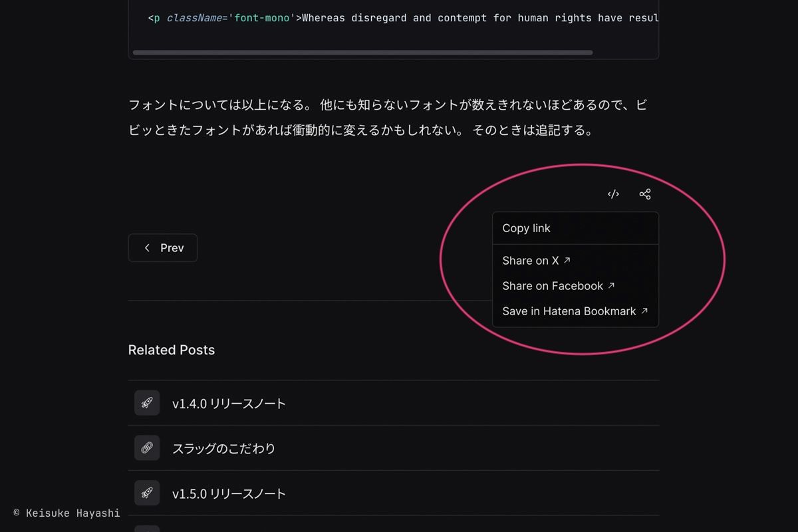The image size is (798, 532).
Task: Open the v1.5.0 リリースノート related post
Action: coord(229,493)
